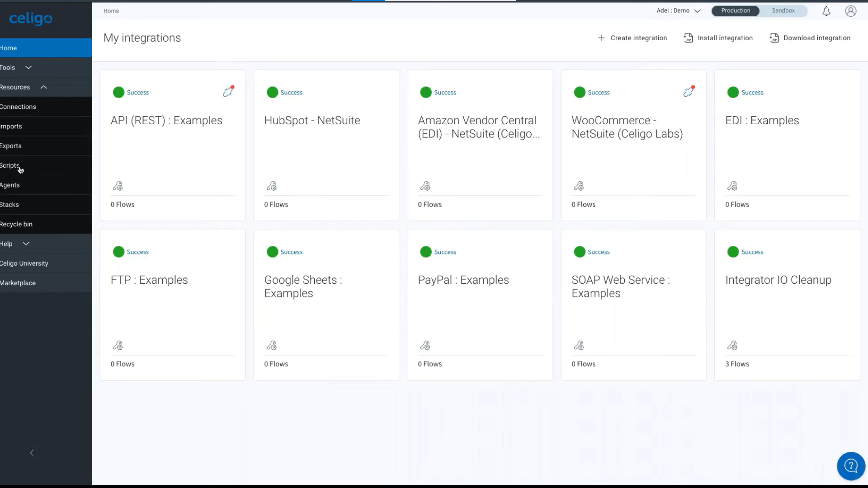Image resolution: width=868 pixels, height=488 pixels.
Task: Collapse the sidebar with the arrow
Action: click(x=32, y=452)
